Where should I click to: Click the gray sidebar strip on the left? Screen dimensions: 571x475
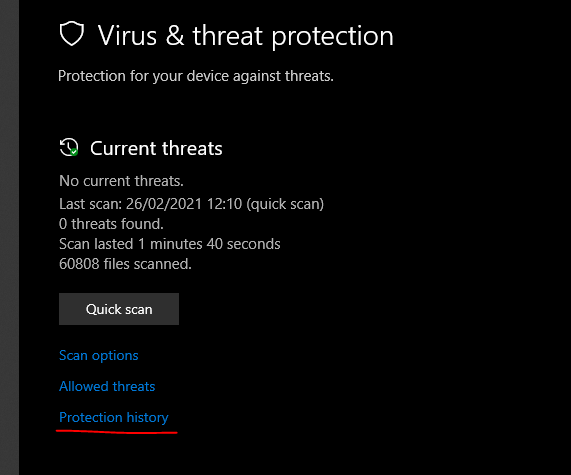click(9, 238)
